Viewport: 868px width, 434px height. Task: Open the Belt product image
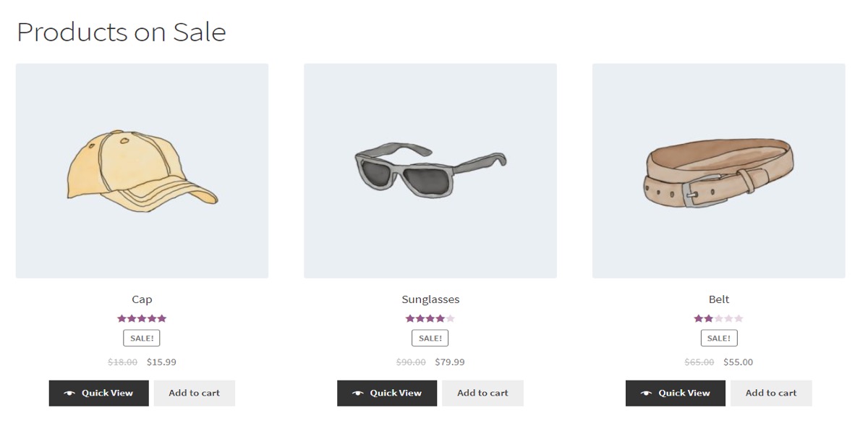[718, 171]
